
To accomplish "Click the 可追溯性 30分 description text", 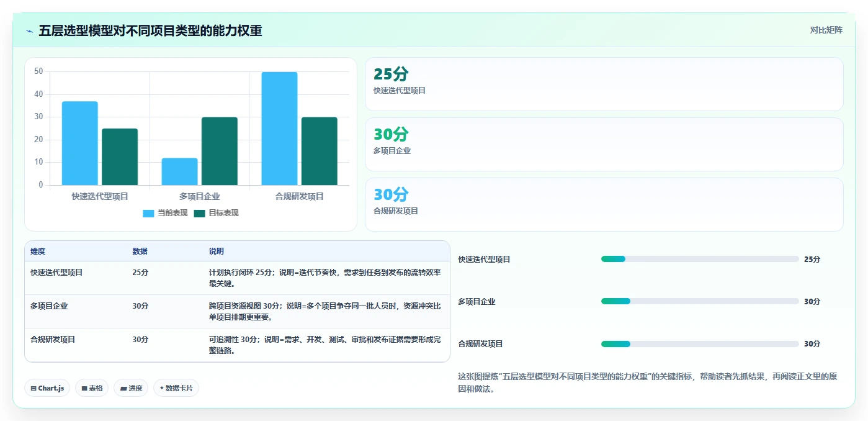I will [325, 345].
